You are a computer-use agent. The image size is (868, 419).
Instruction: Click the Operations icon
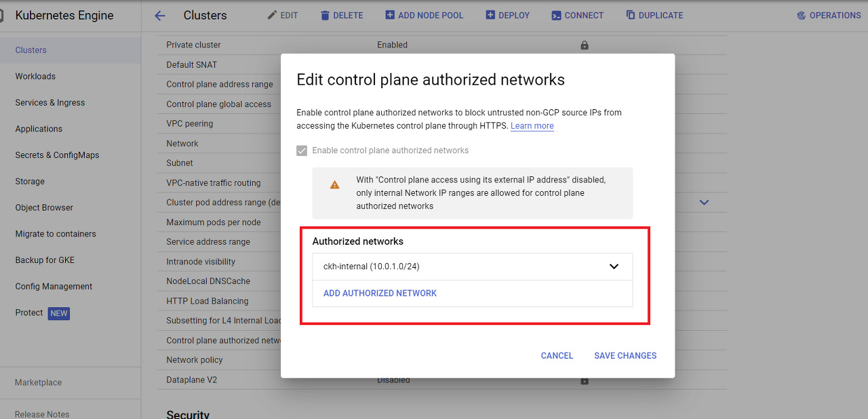point(802,15)
